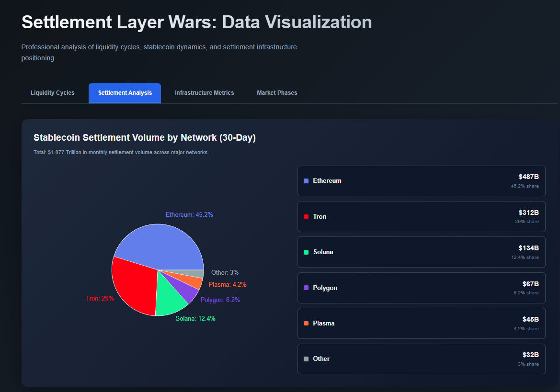Open the Liquidity Cycles tab

tap(53, 93)
